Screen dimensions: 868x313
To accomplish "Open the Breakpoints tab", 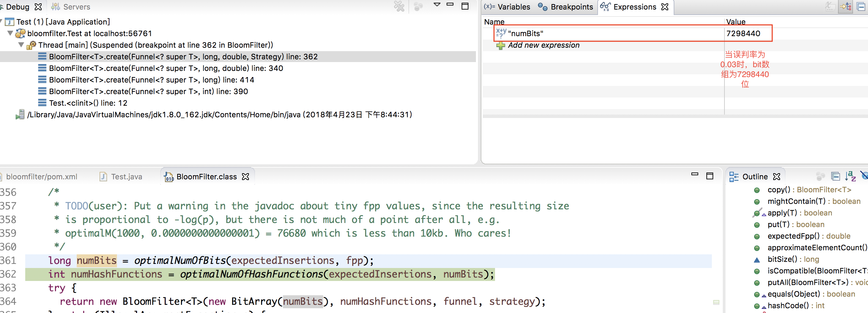I will [x=566, y=7].
